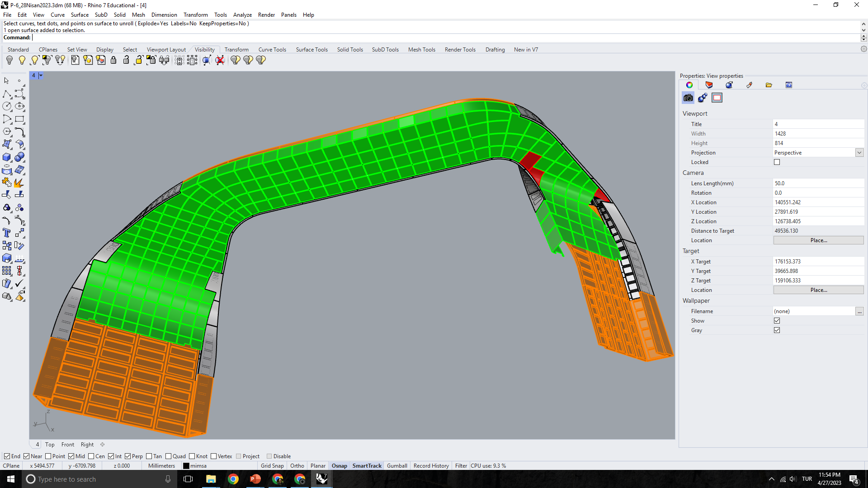
Task: Toggle Record History in the status bar
Action: [x=431, y=466]
